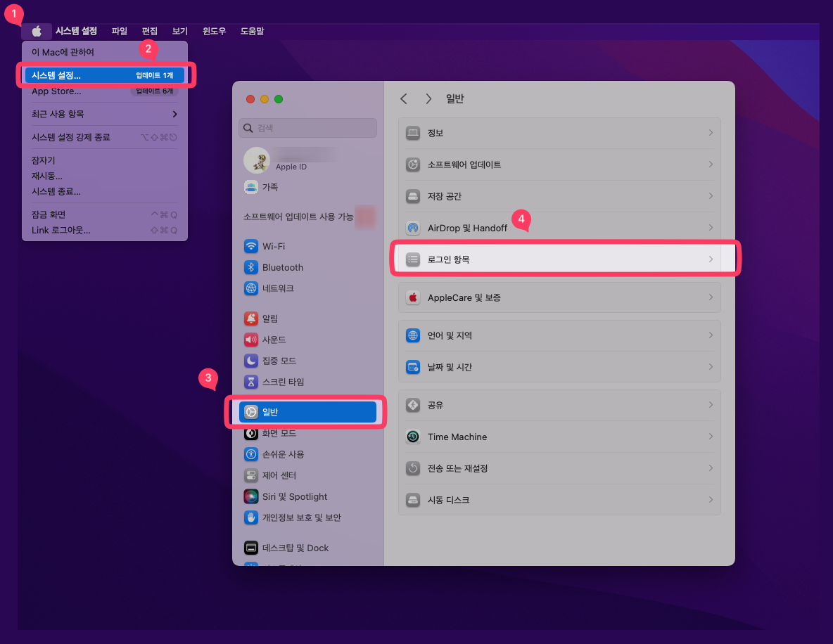Click the 로그인 항목 list icon
833x644 pixels.
click(413, 259)
